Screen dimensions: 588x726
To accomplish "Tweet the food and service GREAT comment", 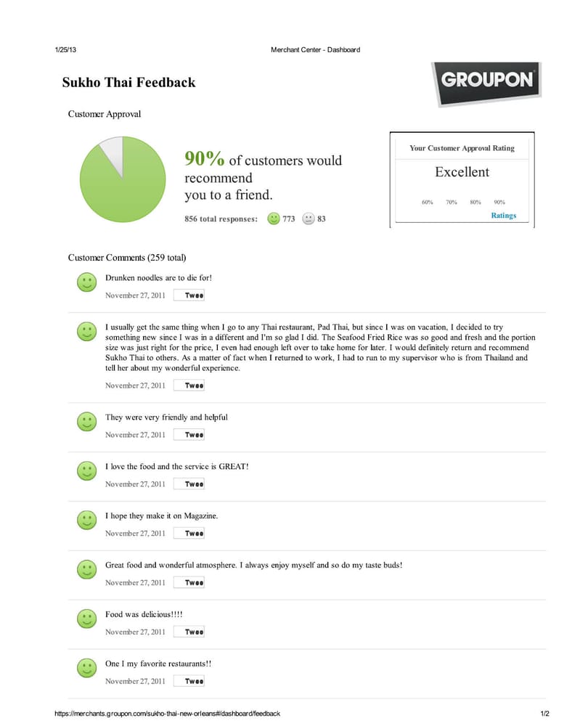I will point(189,484).
